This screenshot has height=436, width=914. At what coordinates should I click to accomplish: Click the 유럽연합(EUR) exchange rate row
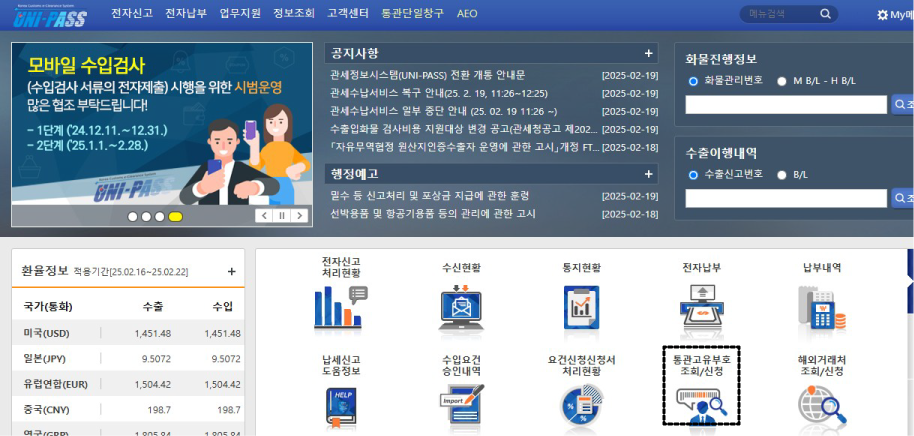[x=128, y=384]
